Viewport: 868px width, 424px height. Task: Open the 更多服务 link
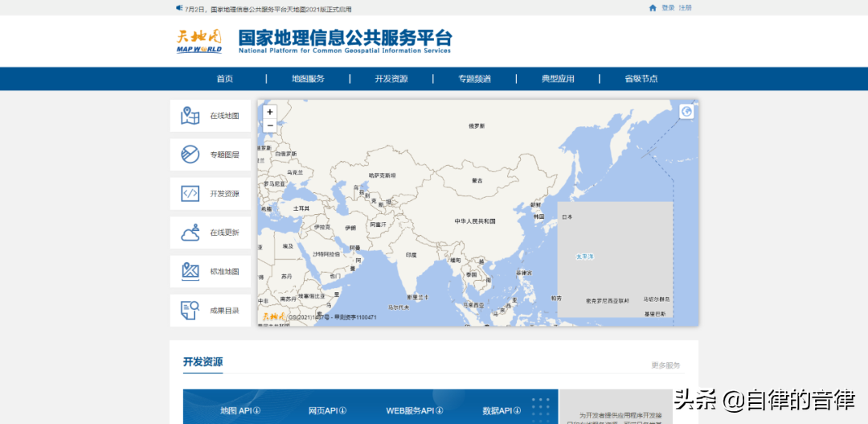[665, 365]
